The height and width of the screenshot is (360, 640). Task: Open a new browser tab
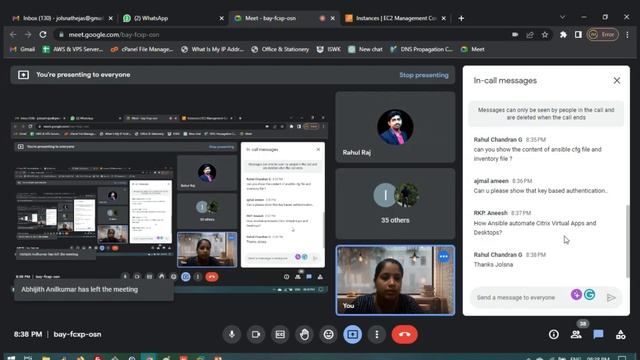click(x=461, y=18)
